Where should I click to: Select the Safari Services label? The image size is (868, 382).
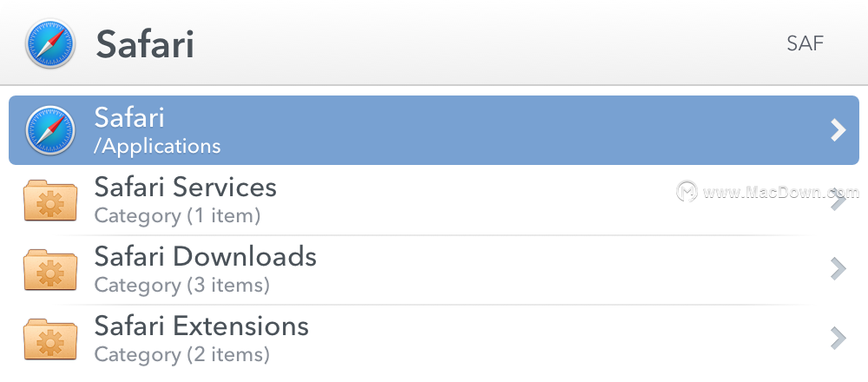click(x=186, y=188)
